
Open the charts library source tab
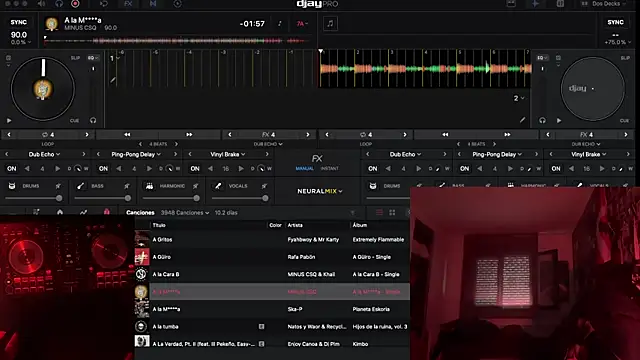point(83,212)
